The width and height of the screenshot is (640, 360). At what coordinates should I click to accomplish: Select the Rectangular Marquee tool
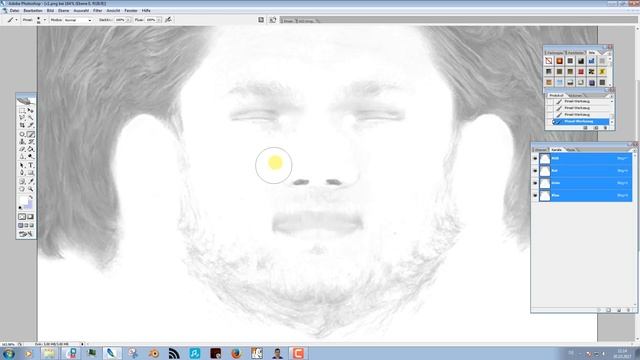click(22, 110)
